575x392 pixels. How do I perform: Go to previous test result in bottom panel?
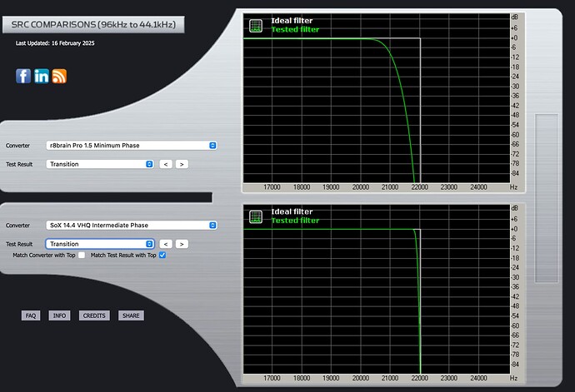click(166, 244)
